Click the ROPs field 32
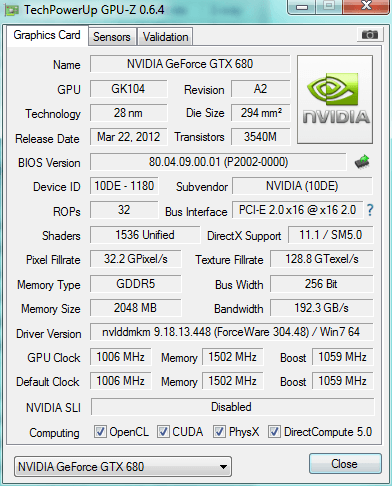The width and height of the screenshot is (392, 486). [124, 210]
